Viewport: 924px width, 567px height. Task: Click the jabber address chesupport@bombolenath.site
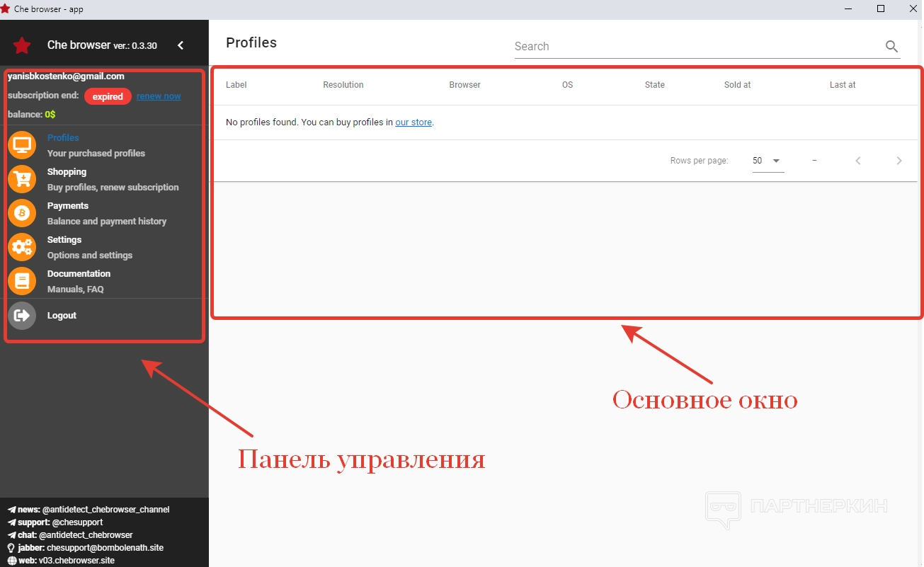(105, 548)
